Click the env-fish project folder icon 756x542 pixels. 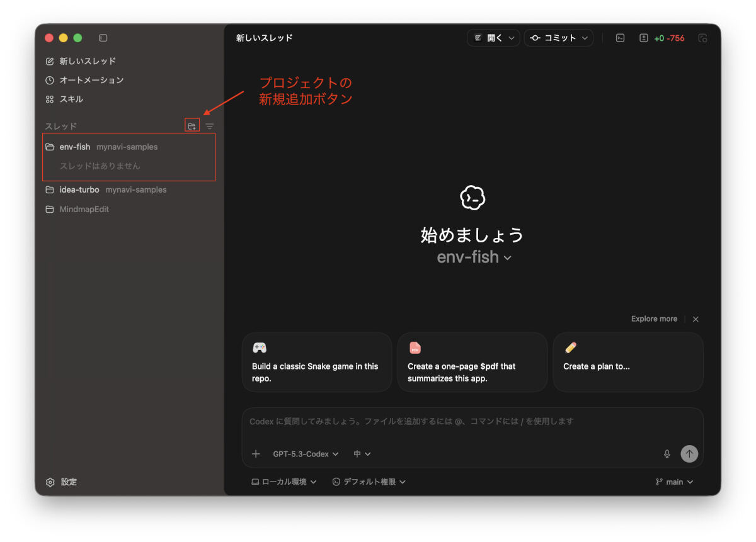click(x=50, y=146)
